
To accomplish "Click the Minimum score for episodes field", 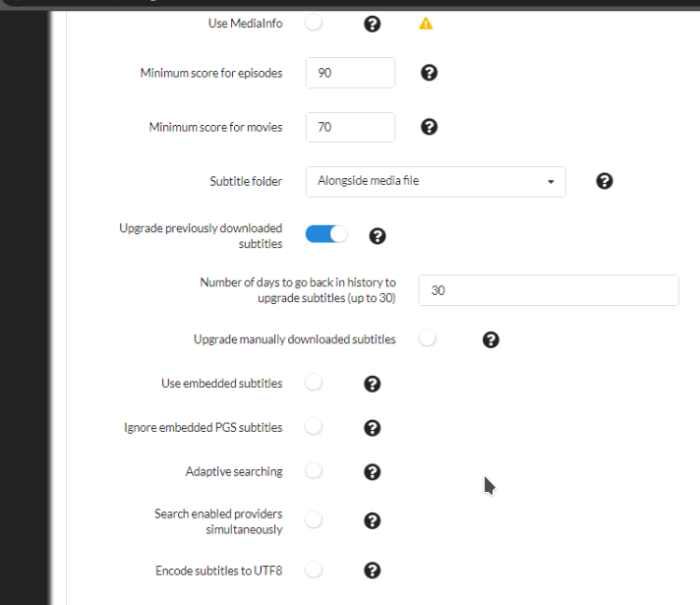I will [x=350, y=73].
